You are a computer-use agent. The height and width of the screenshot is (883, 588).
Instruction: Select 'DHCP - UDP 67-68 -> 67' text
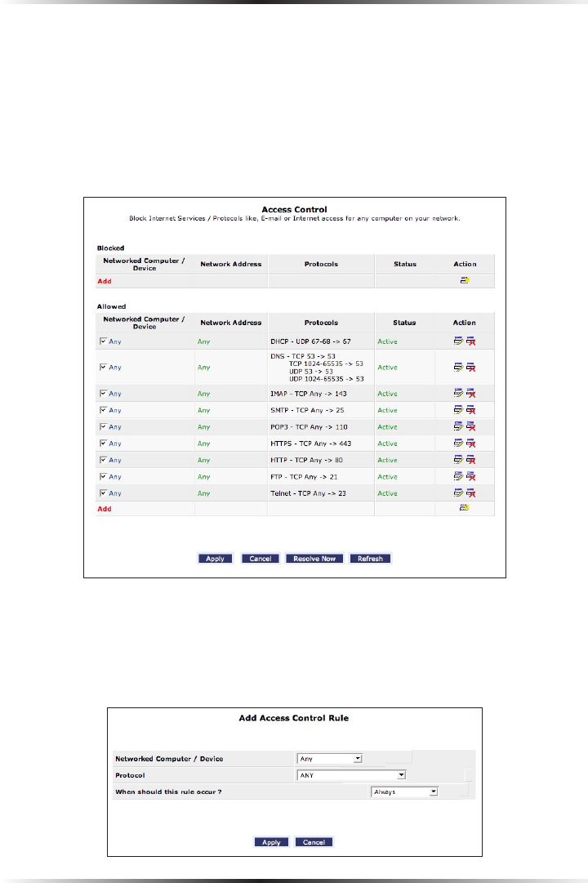click(310, 341)
